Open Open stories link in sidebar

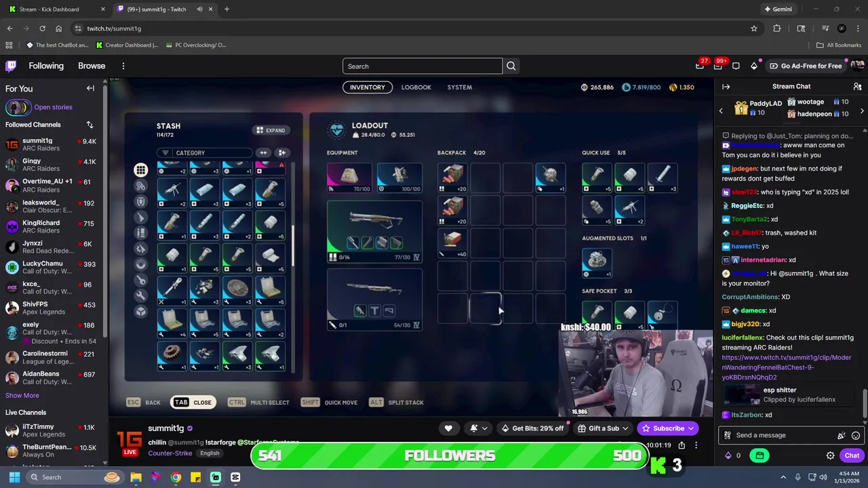(x=53, y=107)
